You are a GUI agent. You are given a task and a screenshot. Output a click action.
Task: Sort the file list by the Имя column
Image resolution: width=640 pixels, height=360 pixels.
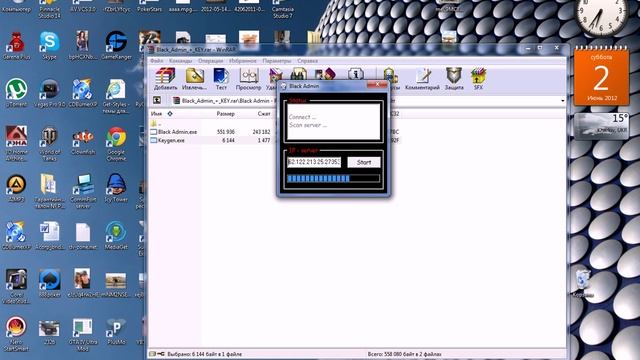click(156, 114)
